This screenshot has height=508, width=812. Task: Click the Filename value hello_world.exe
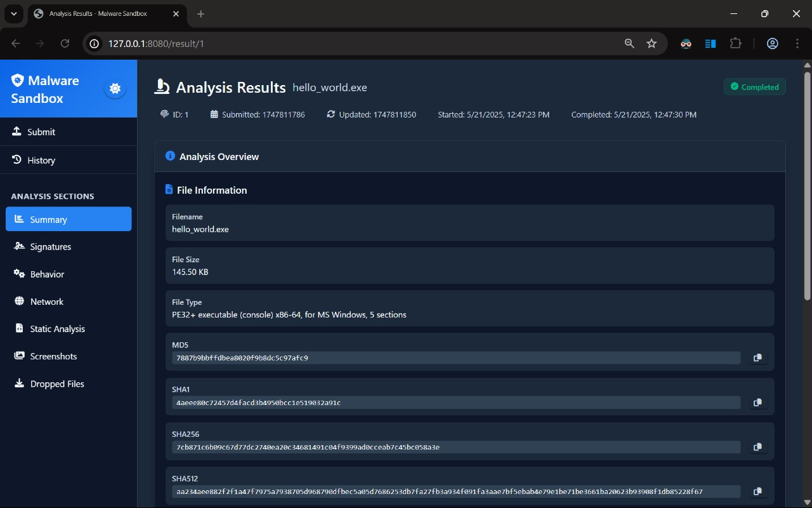(200, 229)
